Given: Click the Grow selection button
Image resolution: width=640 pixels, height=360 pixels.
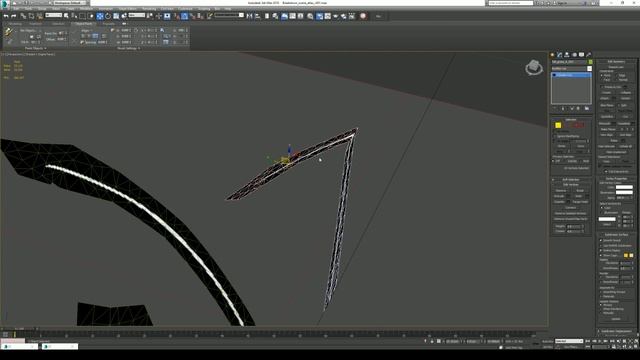Looking at the screenshot, I should [x=580, y=146].
